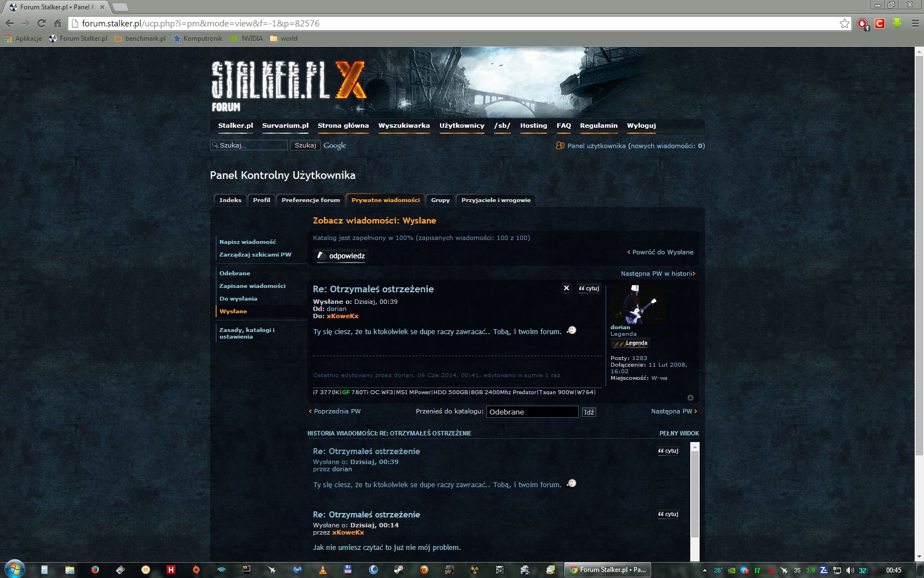Open the FAQ navigation item
Viewport: 924px width, 578px height.
click(x=564, y=126)
